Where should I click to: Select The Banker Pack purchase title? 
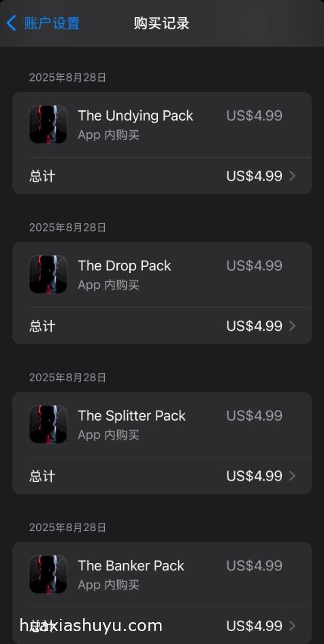click(131, 566)
